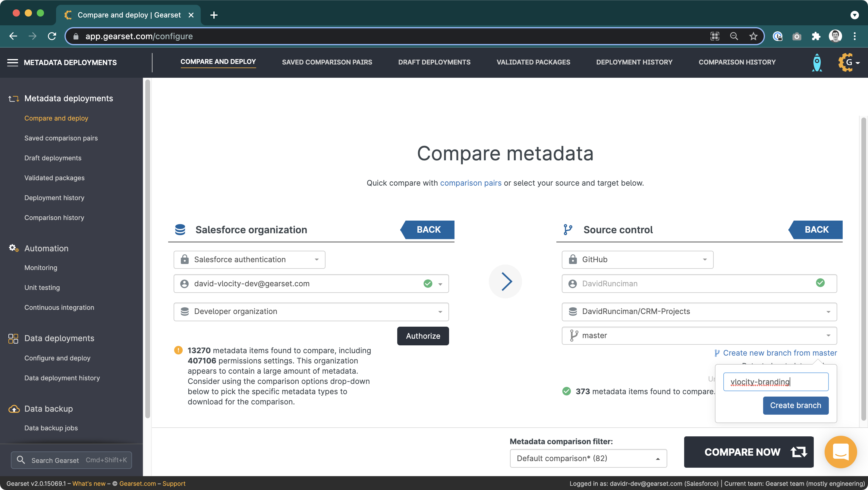The image size is (868, 490).
Task: Open the What's new footer link
Action: 89,484
